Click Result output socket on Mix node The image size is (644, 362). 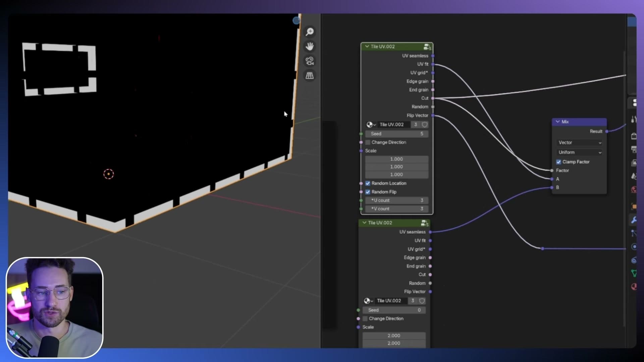[x=607, y=131]
